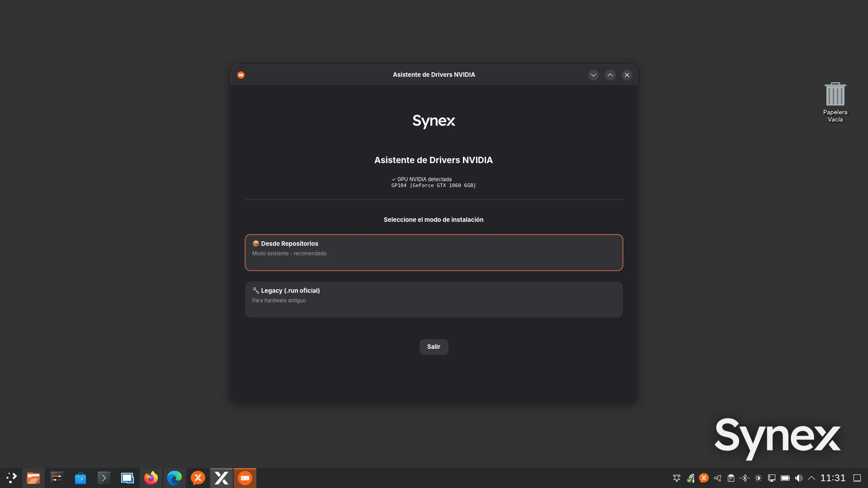Launch the terminal from the taskbar
This screenshot has width=868, height=488.
(x=104, y=478)
